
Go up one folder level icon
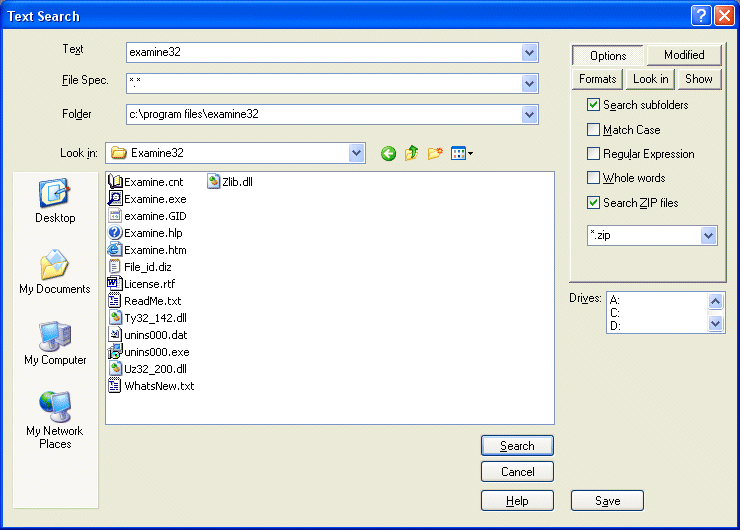pos(412,153)
